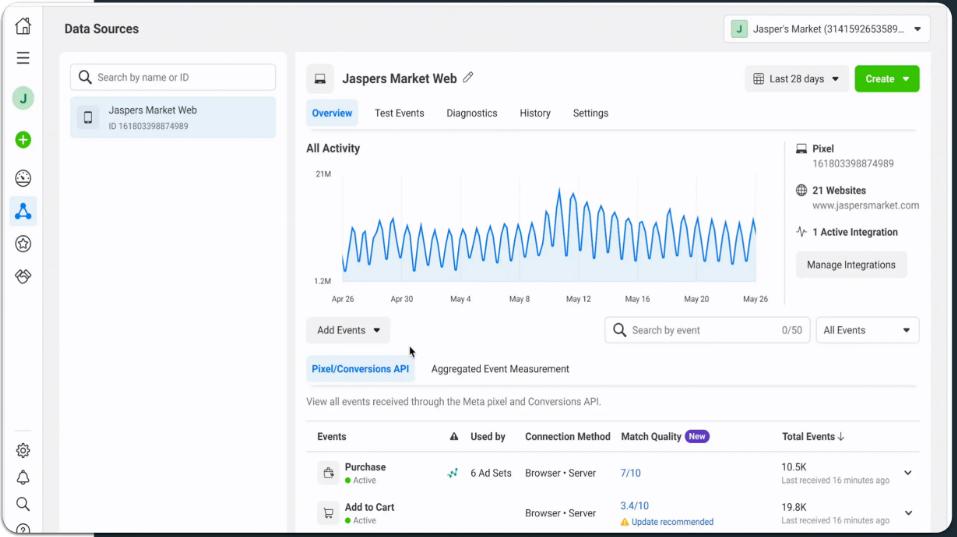Click the 3.4/10 match quality link
The width and height of the screenshot is (957, 537).
tap(635, 506)
